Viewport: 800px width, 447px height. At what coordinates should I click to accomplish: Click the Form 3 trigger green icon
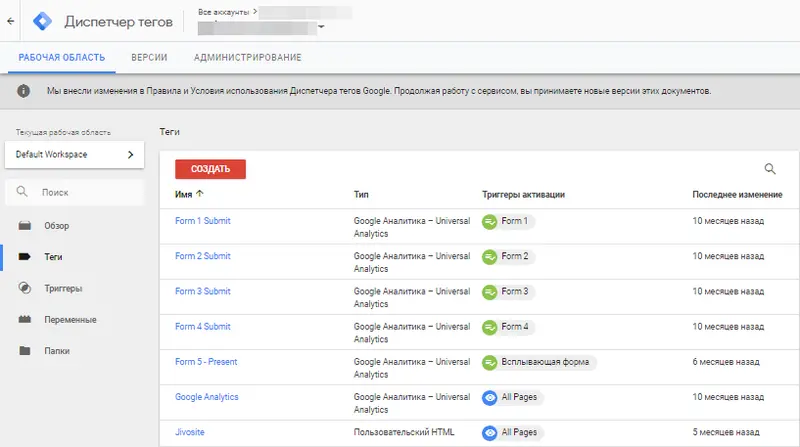pyautogui.click(x=490, y=292)
